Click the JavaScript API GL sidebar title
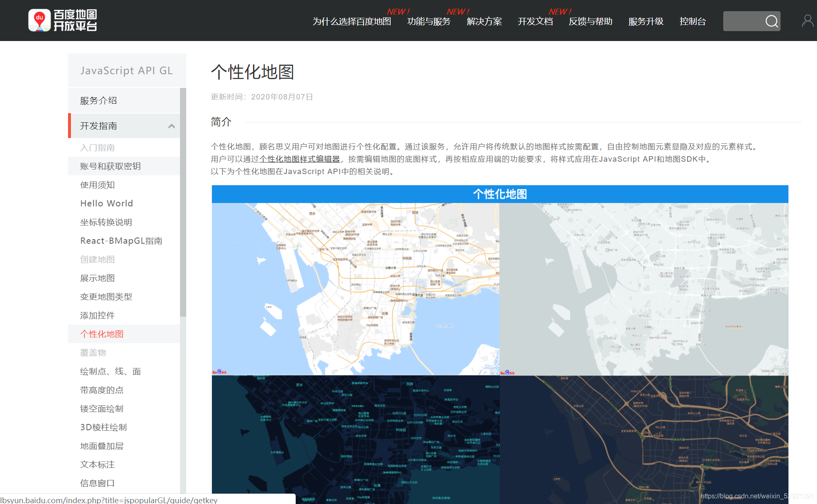The width and height of the screenshot is (817, 504). click(x=127, y=70)
